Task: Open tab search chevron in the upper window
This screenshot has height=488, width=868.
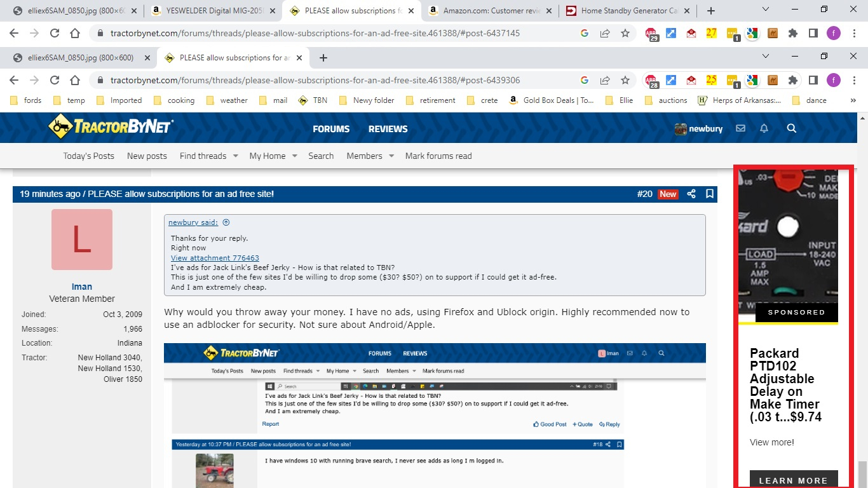Action: click(766, 9)
